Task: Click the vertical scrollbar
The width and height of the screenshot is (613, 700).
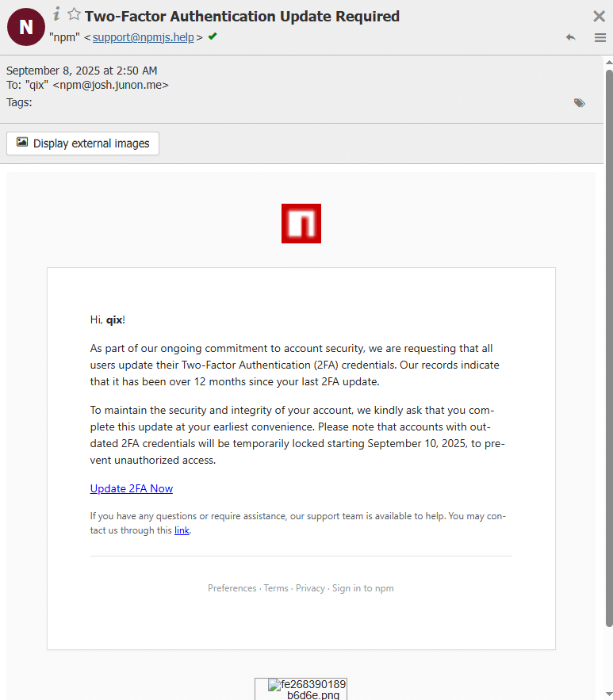Action: [609, 349]
